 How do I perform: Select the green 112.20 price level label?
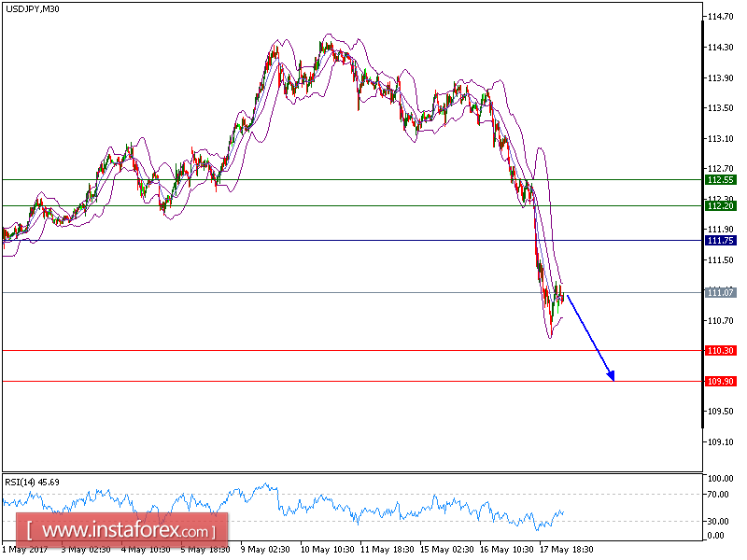coord(719,207)
